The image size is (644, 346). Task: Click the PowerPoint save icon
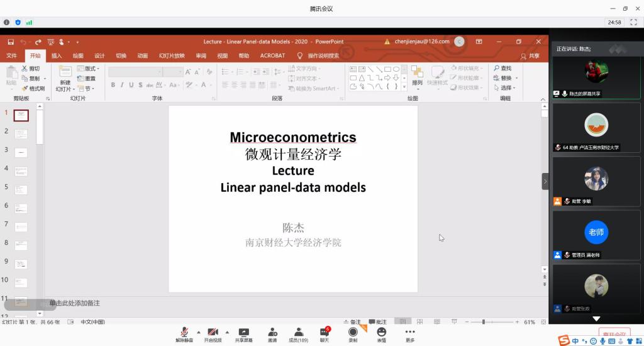(x=11, y=42)
